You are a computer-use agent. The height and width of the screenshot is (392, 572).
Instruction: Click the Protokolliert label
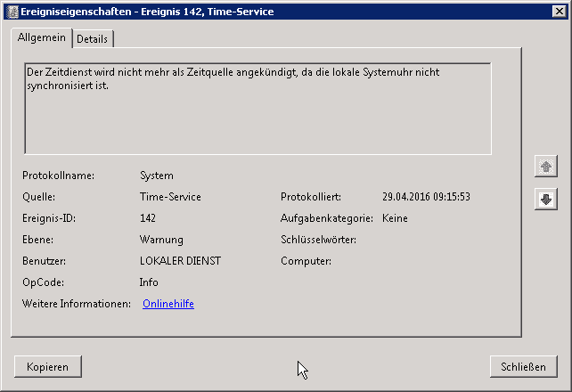click(311, 197)
